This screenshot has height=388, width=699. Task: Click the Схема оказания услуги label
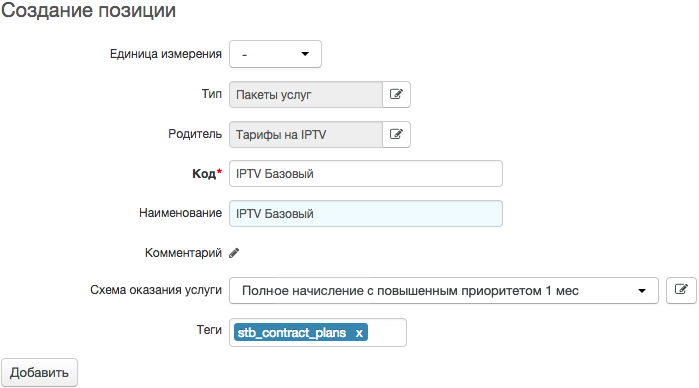click(x=156, y=290)
